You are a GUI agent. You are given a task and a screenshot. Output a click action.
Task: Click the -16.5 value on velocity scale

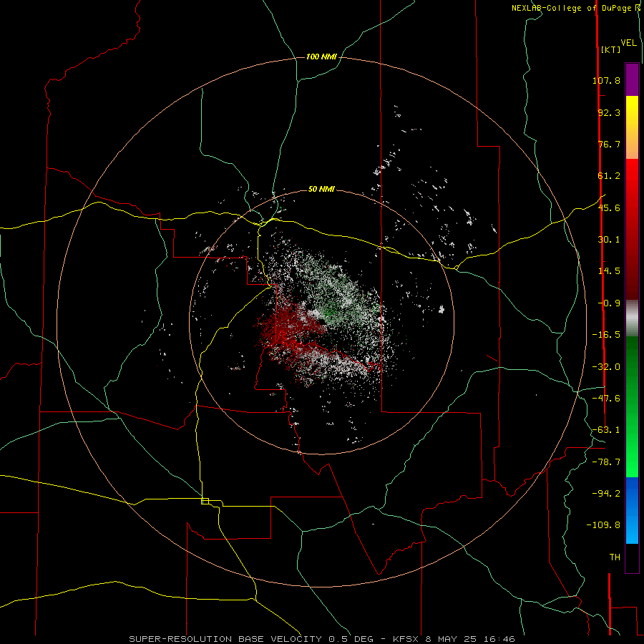pos(606,335)
